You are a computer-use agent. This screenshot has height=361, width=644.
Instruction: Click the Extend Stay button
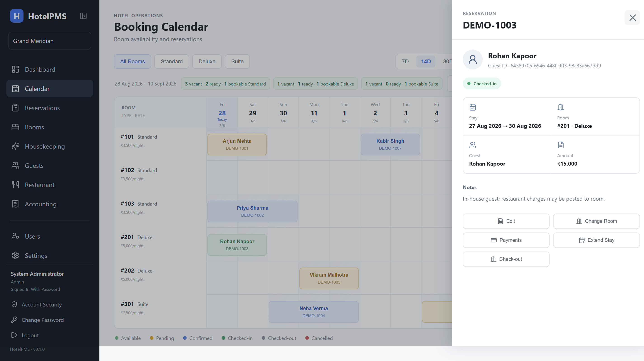(597, 240)
